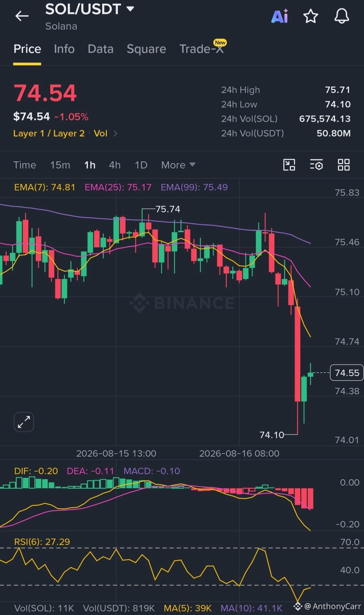Expand the More timeframes dropdown
This screenshot has height=615, width=364.
coord(178,165)
